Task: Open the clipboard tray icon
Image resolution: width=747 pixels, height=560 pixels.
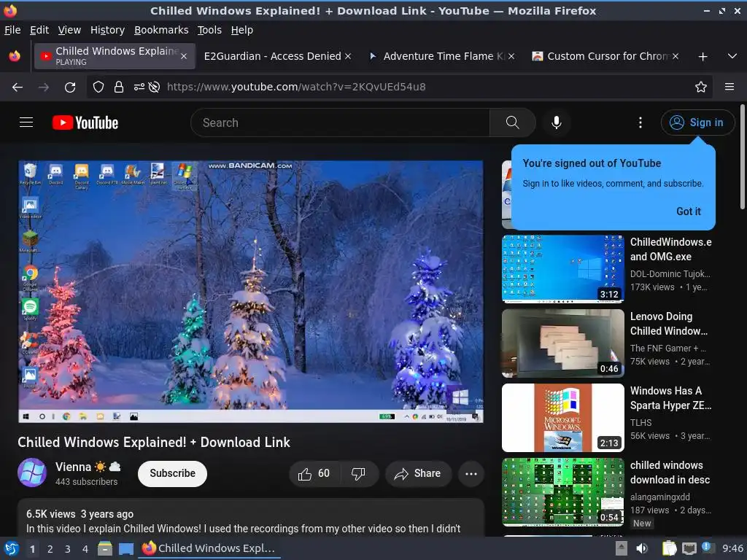Action: (670, 548)
